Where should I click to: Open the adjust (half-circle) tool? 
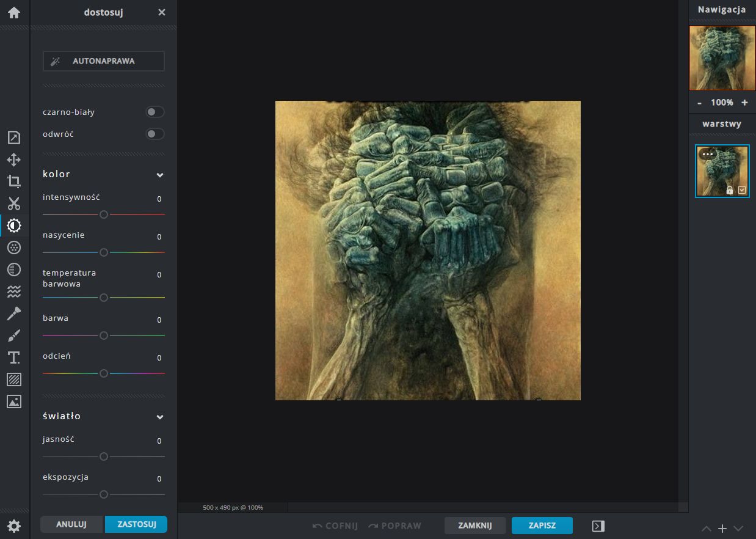coord(14,226)
